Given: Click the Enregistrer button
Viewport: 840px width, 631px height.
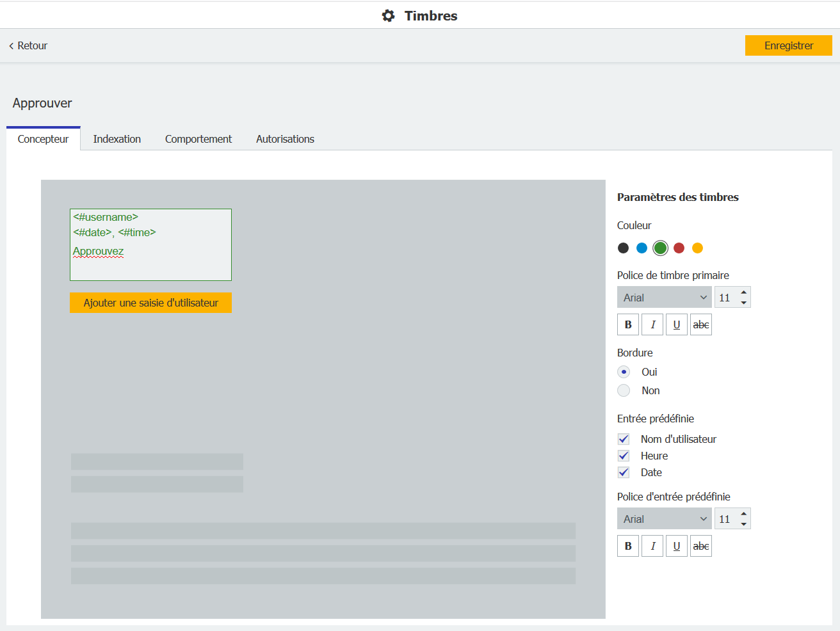Looking at the screenshot, I should coord(788,45).
